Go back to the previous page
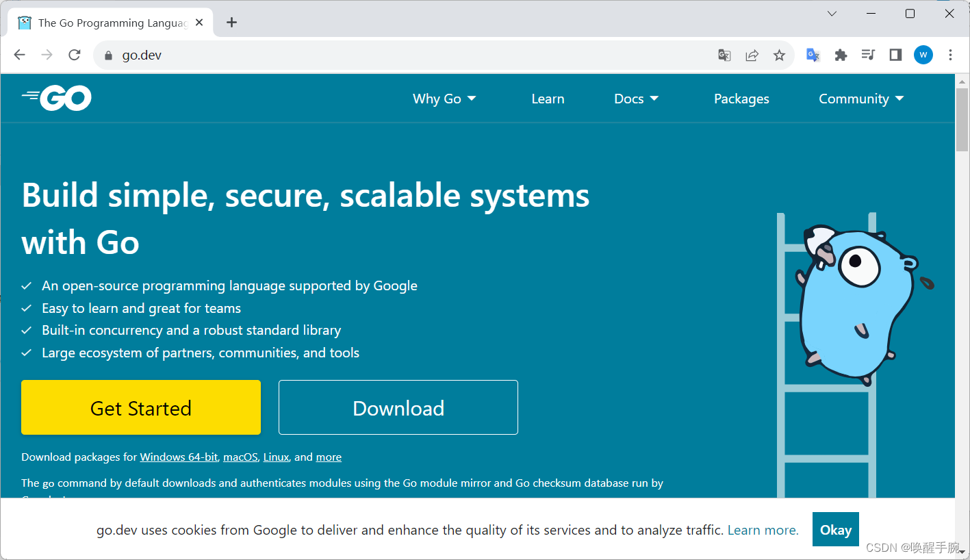 19,55
